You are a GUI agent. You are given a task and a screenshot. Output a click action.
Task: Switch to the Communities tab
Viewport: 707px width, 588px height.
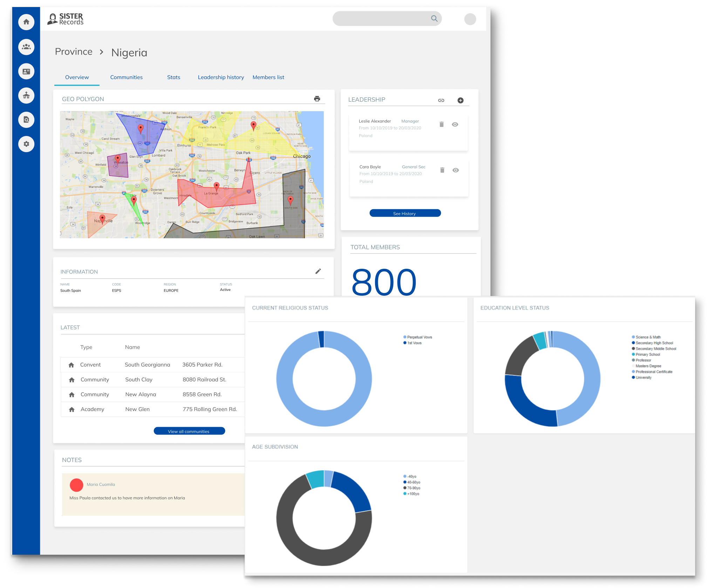(126, 77)
